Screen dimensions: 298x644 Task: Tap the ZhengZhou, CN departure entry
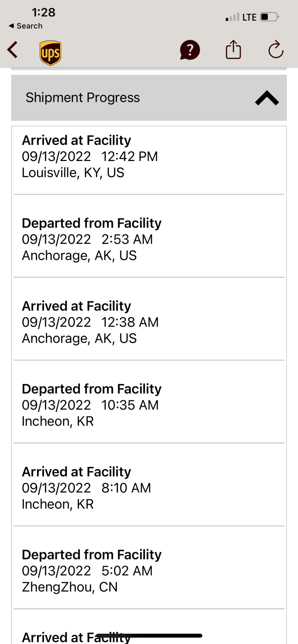[x=149, y=571]
